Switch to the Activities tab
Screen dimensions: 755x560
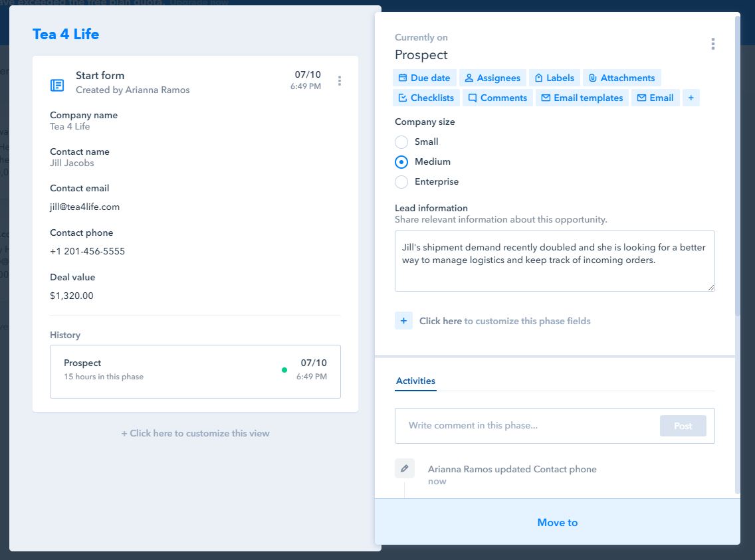pos(415,381)
